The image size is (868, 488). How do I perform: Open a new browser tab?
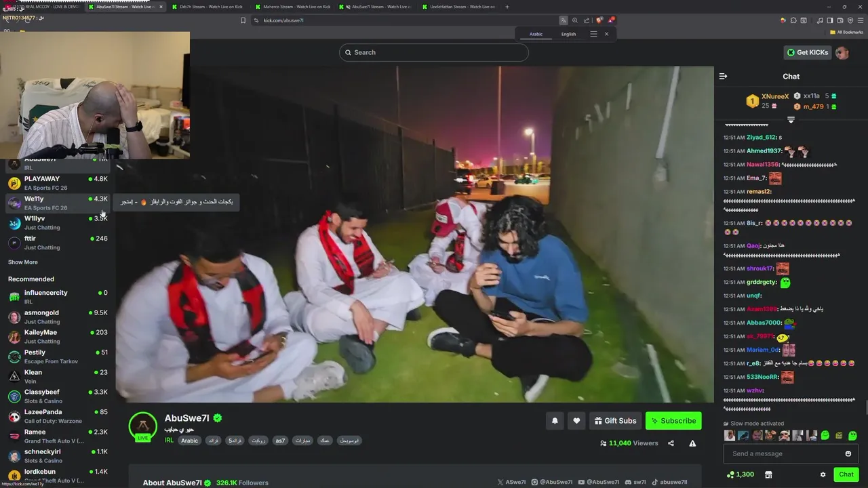pos(507,7)
